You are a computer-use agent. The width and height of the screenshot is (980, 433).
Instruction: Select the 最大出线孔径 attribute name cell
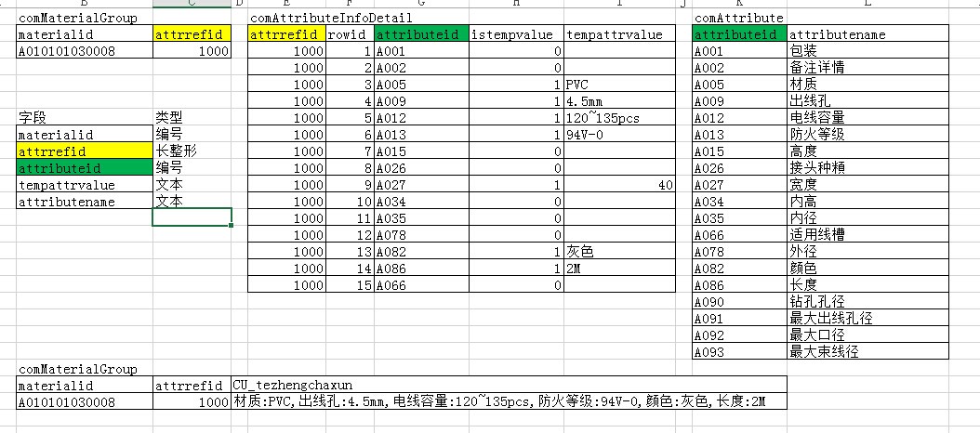coord(867,319)
